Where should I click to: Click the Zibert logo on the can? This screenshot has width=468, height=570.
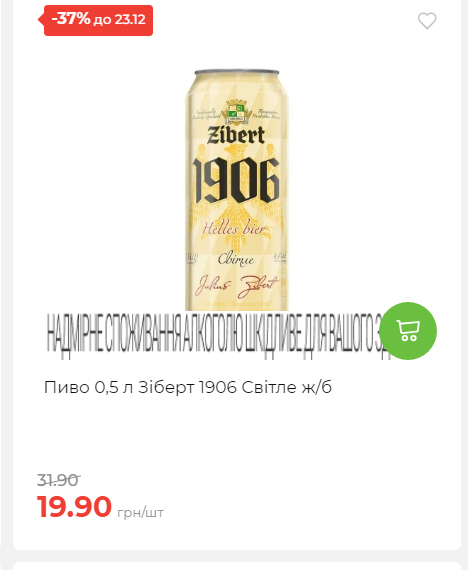click(x=236, y=135)
